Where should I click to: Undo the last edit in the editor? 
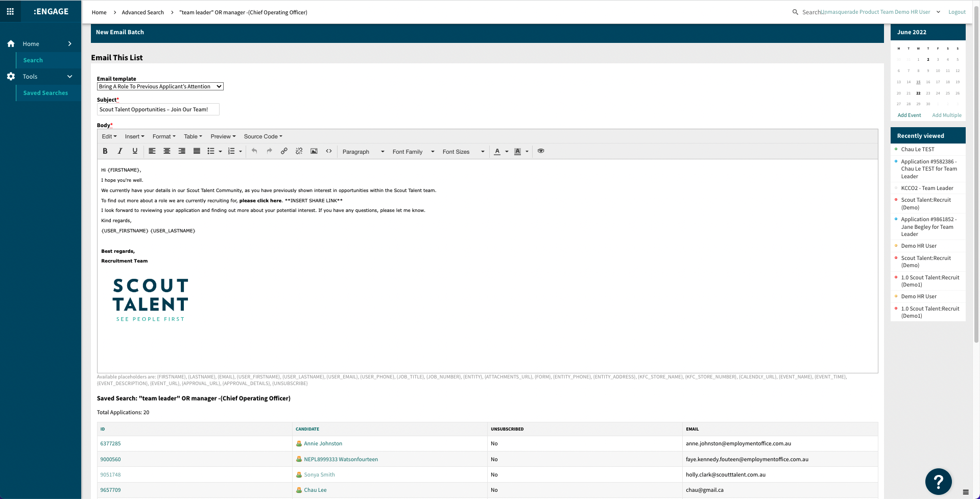[254, 151]
